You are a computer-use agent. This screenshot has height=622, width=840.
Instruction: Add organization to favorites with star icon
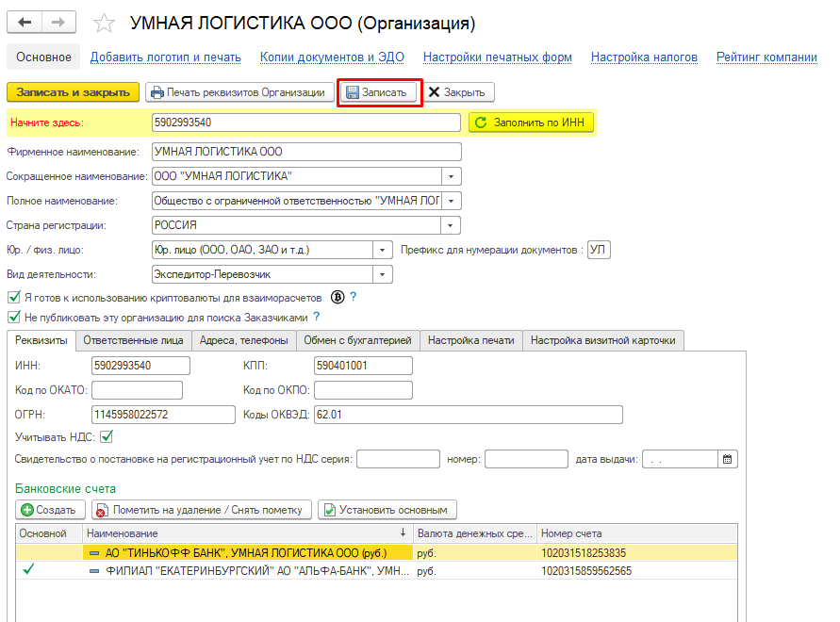tap(104, 23)
